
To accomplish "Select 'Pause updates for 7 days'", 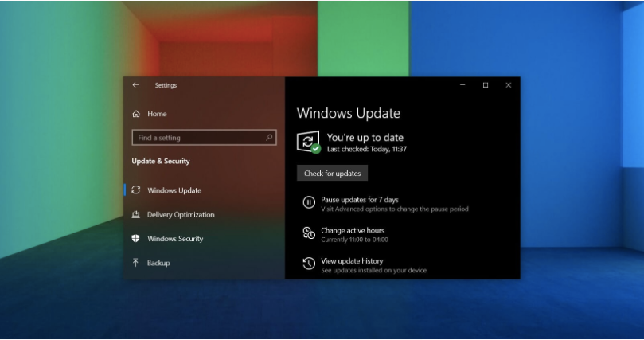I will 360,200.
